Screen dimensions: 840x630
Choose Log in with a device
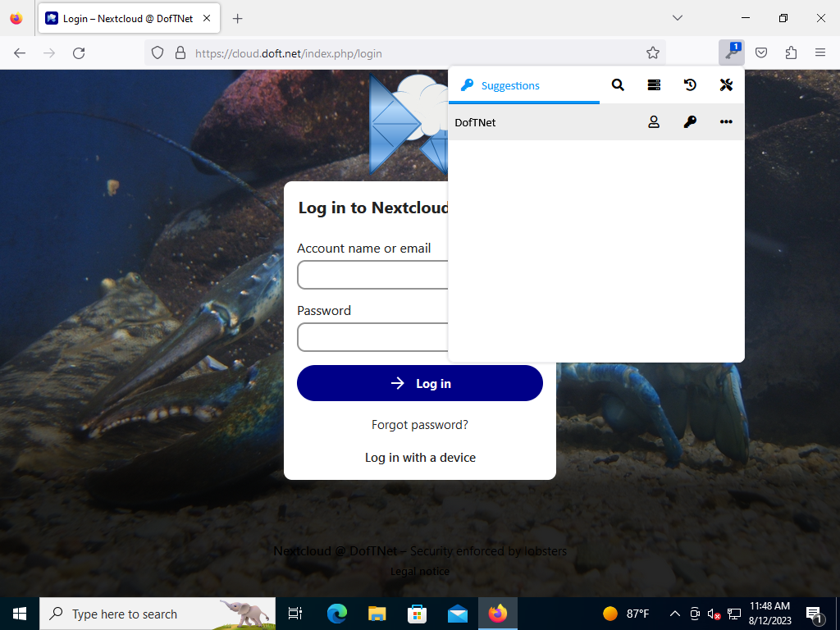[420, 458]
